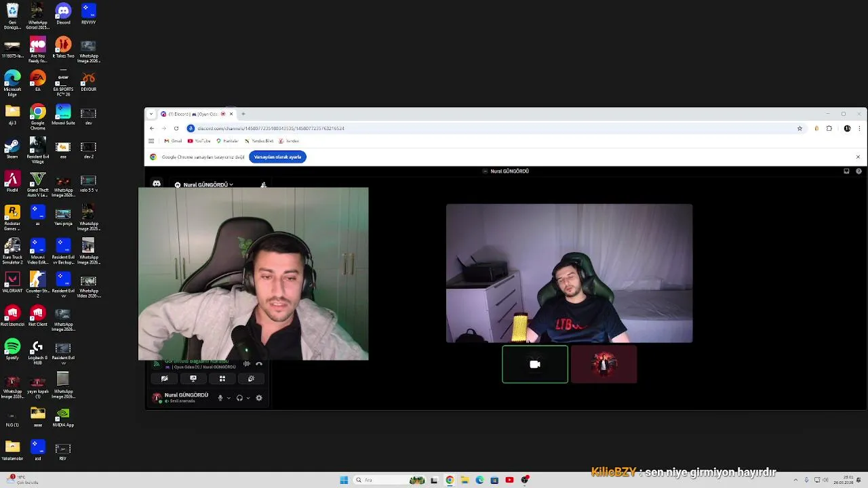This screenshot has height=488, width=868.
Task: Launch VALORANT desktop shortcut
Action: click(x=12, y=283)
